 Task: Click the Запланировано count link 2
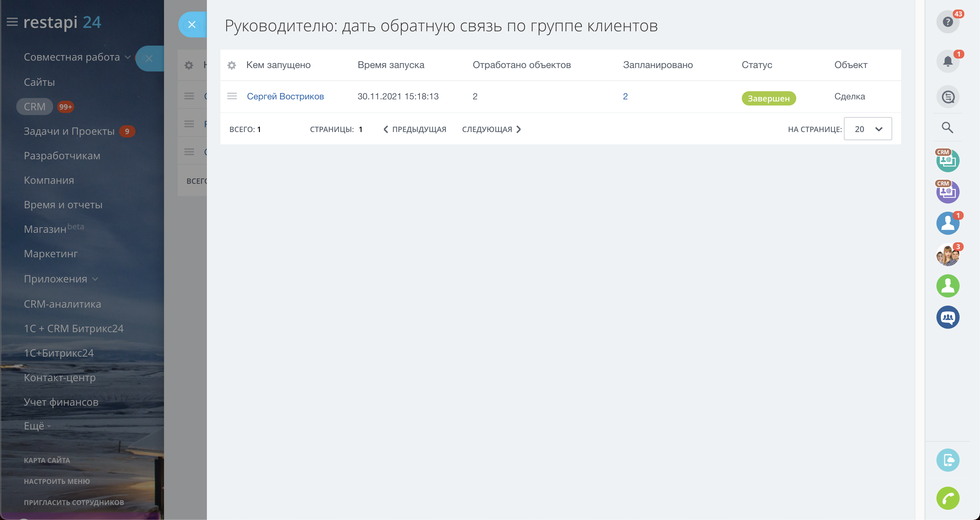click(625, 96)
